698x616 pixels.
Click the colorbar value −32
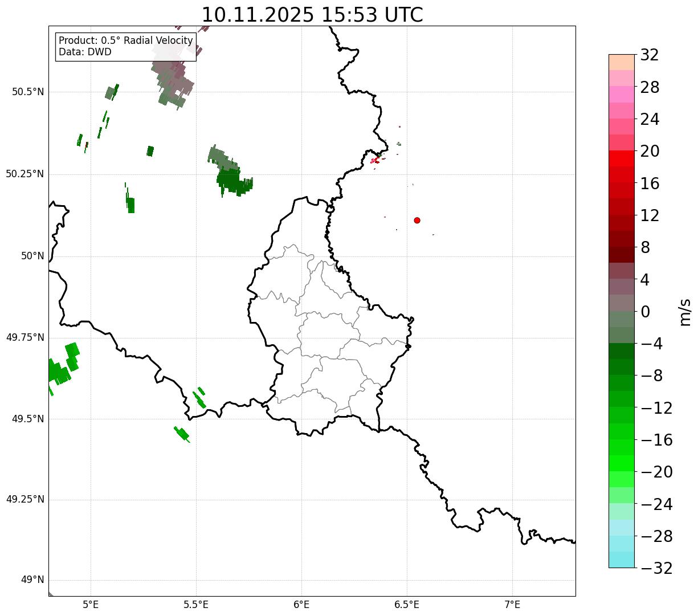[x=656, y=568]
